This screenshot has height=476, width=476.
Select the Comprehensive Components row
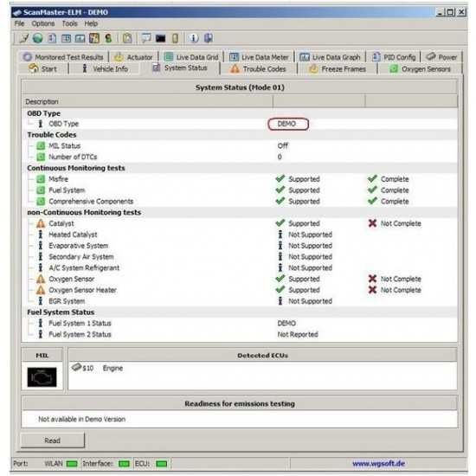[240, 202]
